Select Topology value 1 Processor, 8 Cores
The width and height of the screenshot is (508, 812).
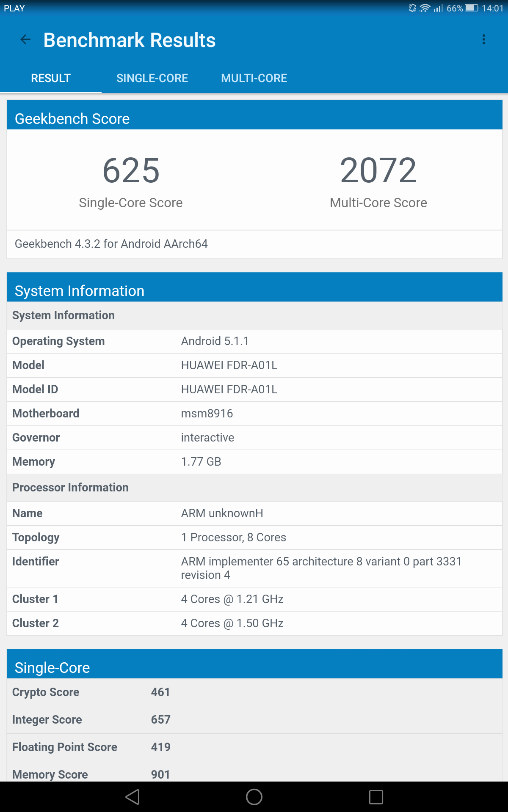(234, 538)
